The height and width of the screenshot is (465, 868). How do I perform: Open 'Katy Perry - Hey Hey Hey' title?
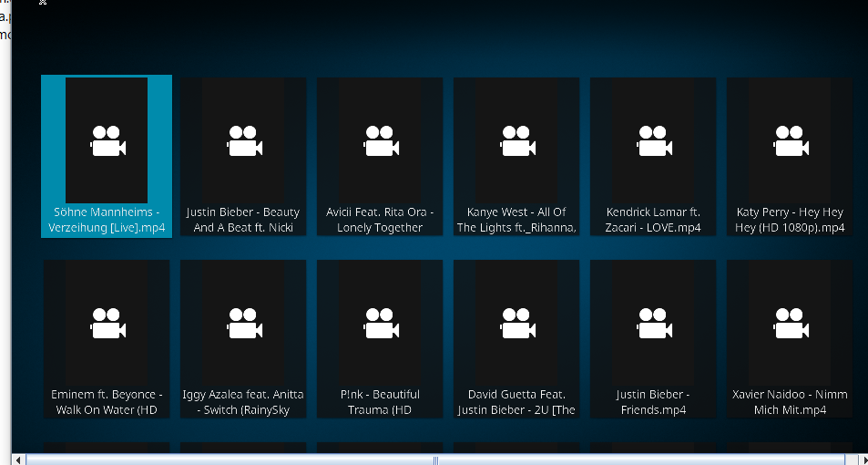click(790, 220)
